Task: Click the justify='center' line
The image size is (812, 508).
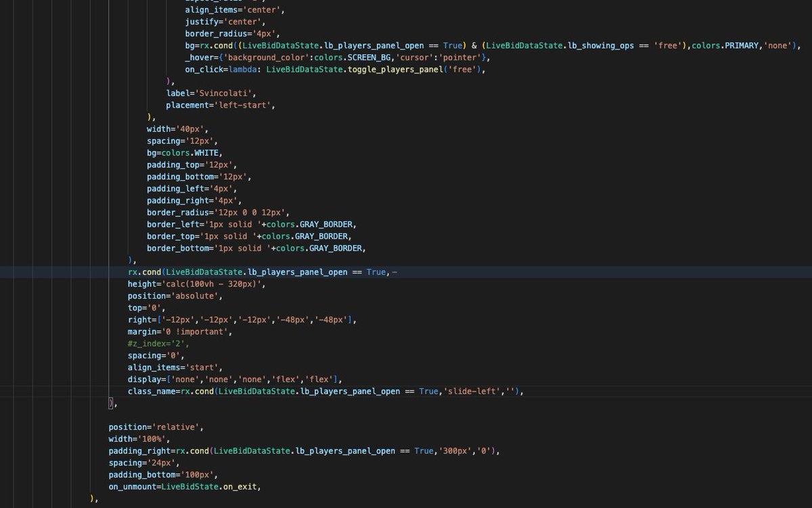Action: pyautogui.click(x=225, y=22)
